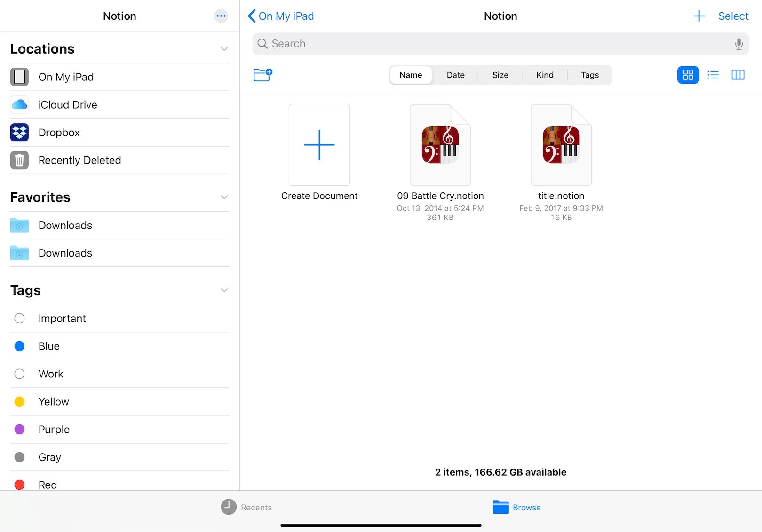
Task: Collapse the Favorites section
Action: pos(224,197)
